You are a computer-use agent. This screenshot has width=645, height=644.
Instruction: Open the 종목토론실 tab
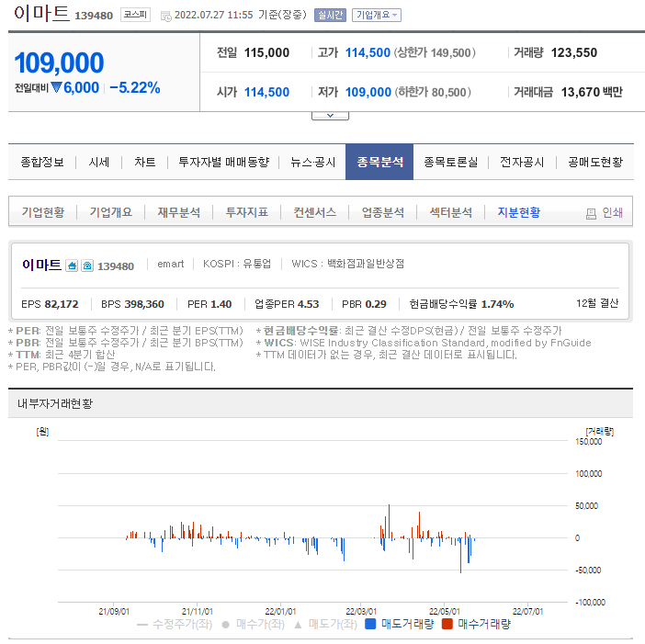[x=451, y=162]
